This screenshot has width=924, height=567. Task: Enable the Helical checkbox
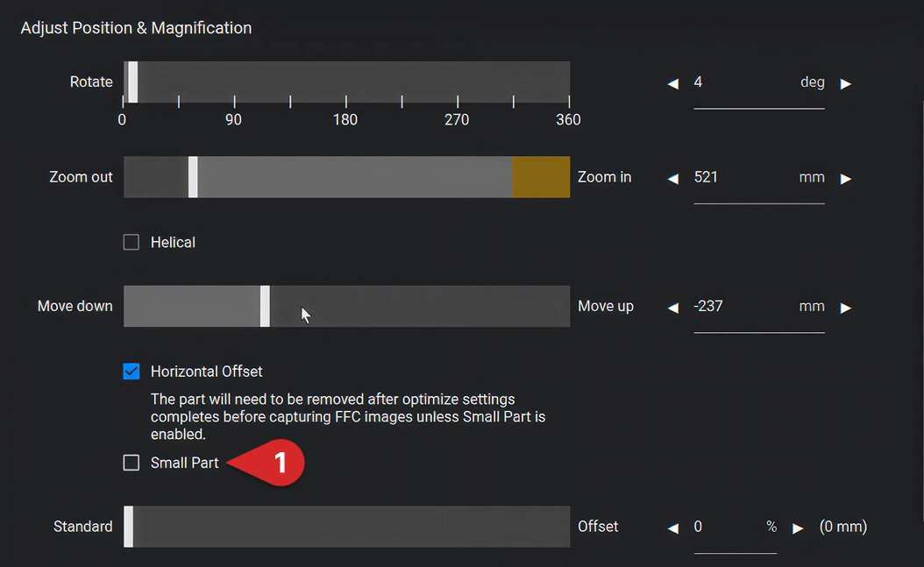point(131,242)
